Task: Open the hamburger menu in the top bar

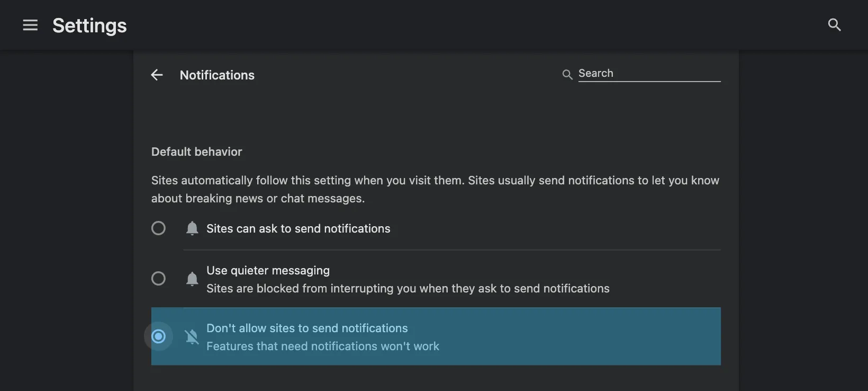Action: coord(30,25)
